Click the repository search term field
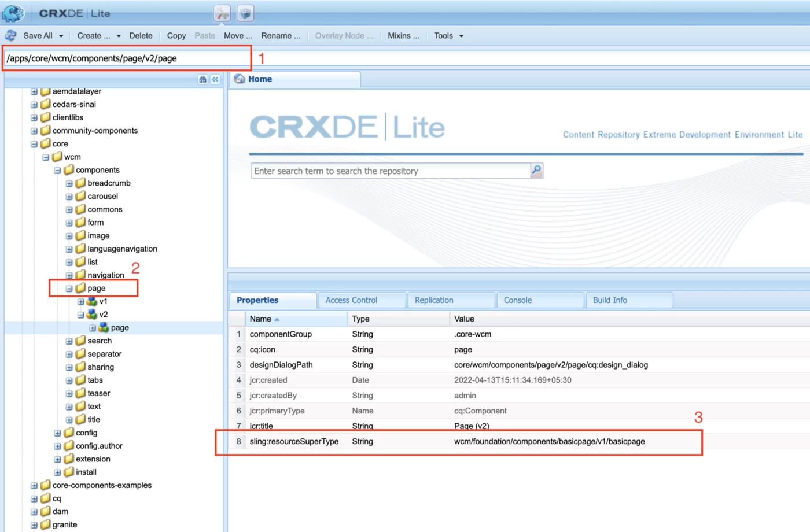Screen dimensions: 810x532 [391, 171]
